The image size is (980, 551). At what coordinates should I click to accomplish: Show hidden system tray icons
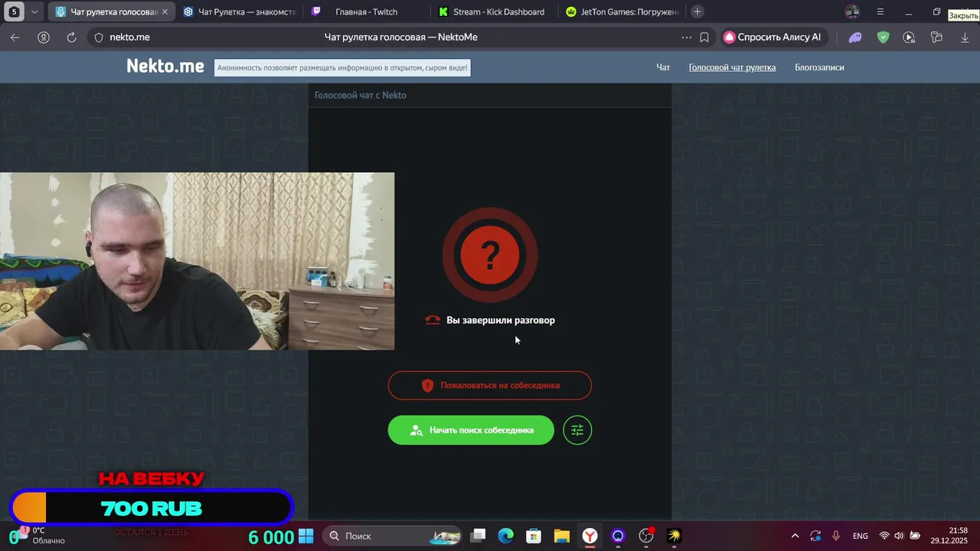coord(795,536)
